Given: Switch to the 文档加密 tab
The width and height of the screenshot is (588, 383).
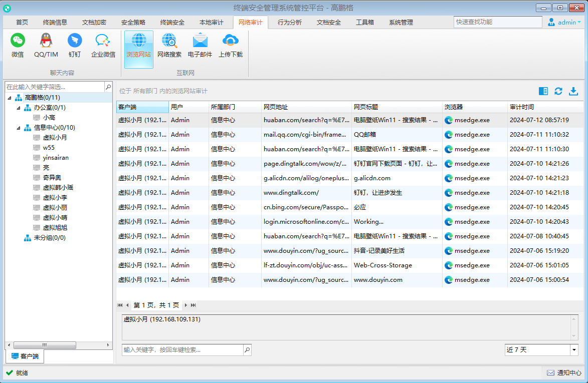Looking at the screenshot, I should coord(94,23).
